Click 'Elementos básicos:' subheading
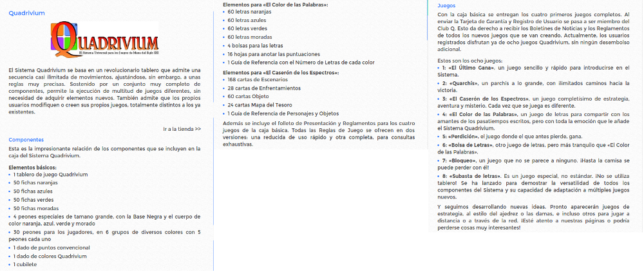The height and width of the screenshot is (272, 644). tap(32, 168)
